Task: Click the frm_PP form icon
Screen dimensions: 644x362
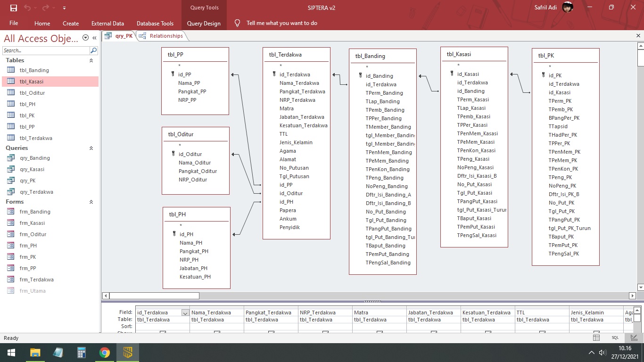Action: click(x=11, y=268)
